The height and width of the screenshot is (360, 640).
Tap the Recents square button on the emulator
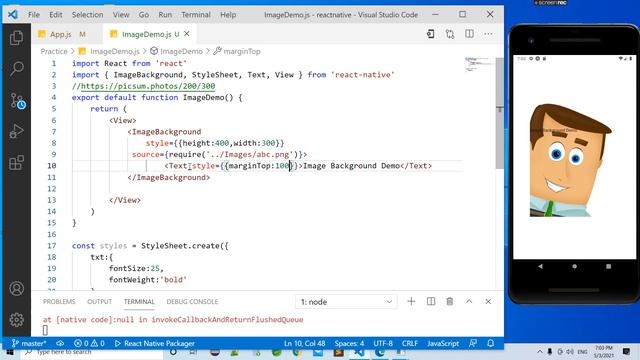[x=608, y=266]
